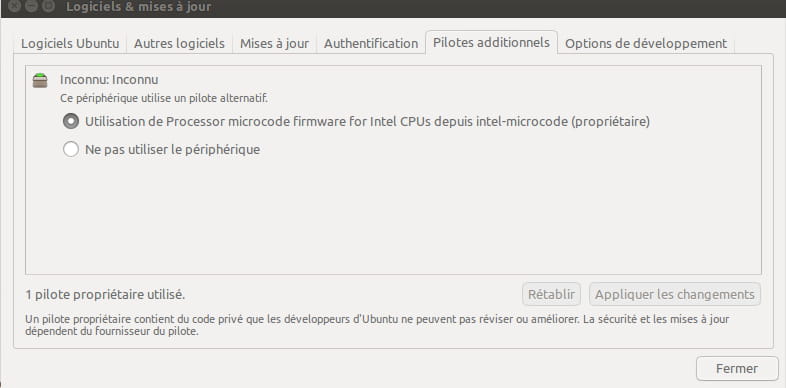Click the window title Logiciels & mises à jour
The width and height of the screenshot is (786, 388).
pos(139,7)
